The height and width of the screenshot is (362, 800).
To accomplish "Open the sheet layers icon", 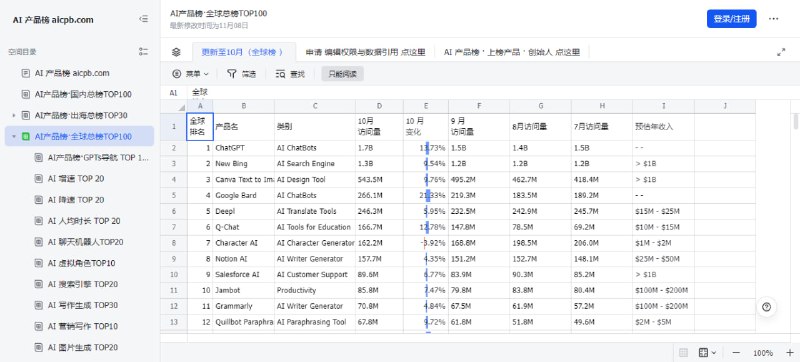I will 176,52.
